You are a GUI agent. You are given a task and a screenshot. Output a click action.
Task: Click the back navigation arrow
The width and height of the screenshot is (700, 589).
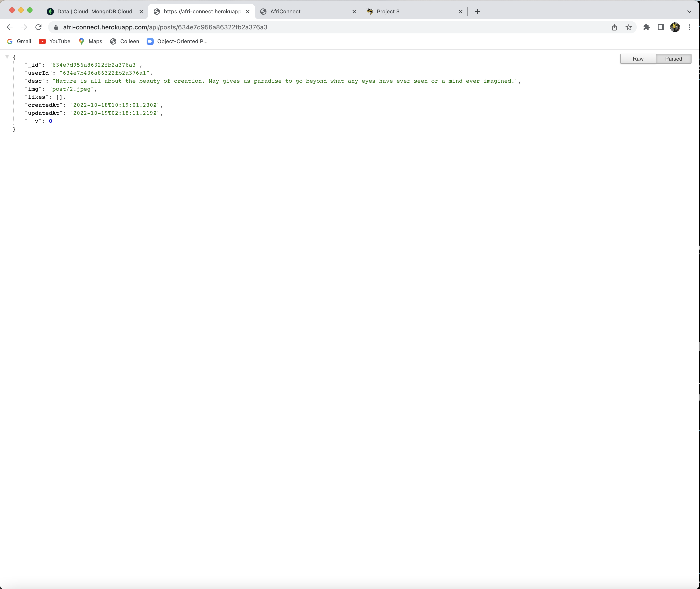click(10, 27)
